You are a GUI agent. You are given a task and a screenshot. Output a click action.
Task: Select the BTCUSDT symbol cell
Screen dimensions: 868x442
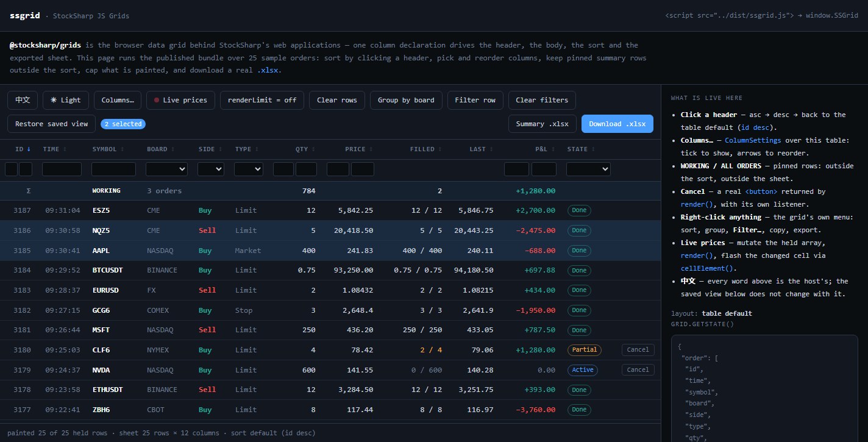[x=108, y=270]
